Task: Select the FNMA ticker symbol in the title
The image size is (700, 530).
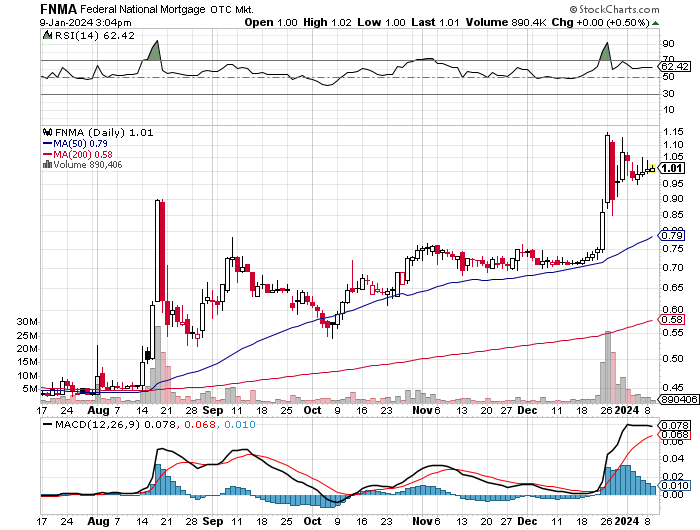Action: (x=58, y=9)
